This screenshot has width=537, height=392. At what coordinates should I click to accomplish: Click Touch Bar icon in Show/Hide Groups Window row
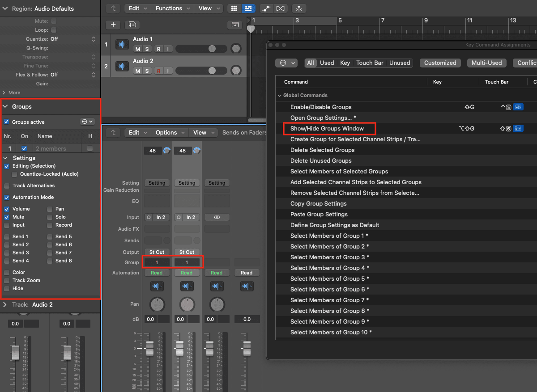(x=518, y=128)
